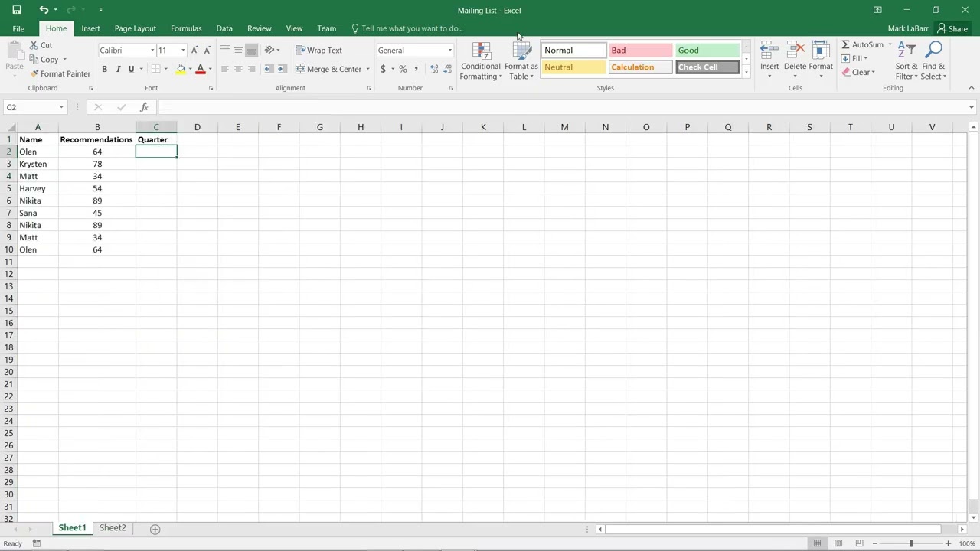Viewport: 980px width, 551px height.
Task: Click the Delete Cells icon
Action: tap(795, 51)
